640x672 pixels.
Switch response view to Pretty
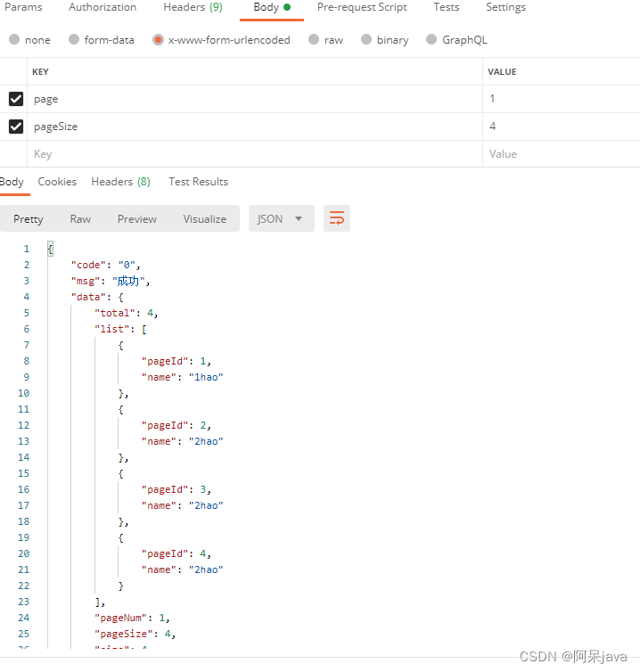[x=29, y=219]
